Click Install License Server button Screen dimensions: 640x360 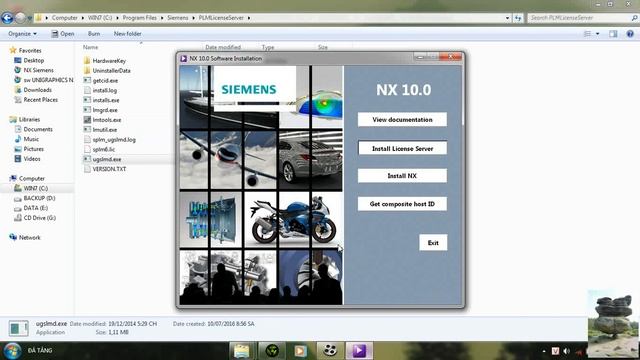point(402,149)
